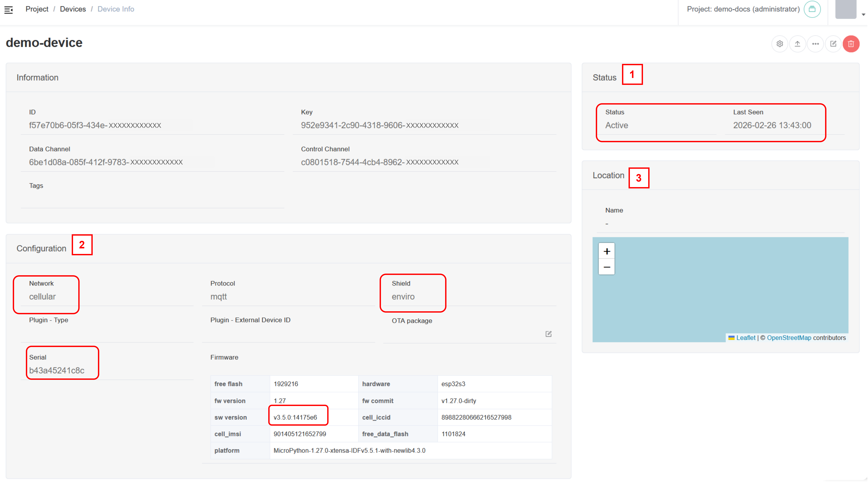Edit the OTA package with its pencil icon
Image resolution: width=868 pixels, height=483 pixels.
(549, 334)
